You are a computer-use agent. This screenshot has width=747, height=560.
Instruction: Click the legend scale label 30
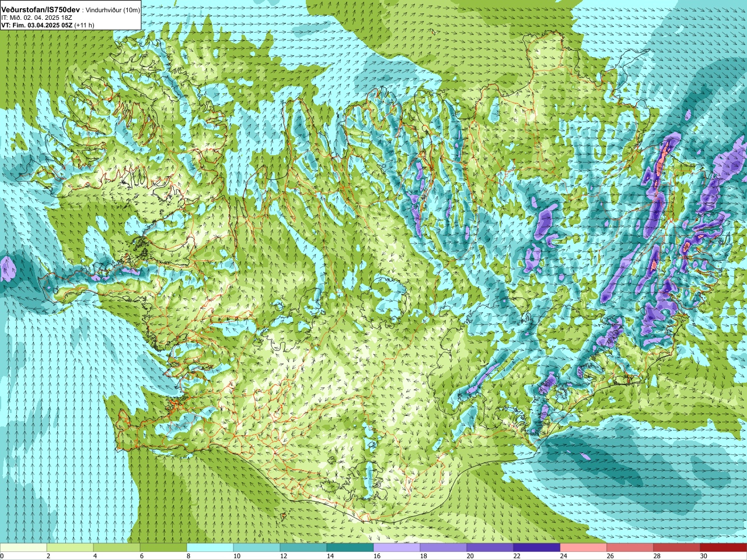(x=704, y=556)
